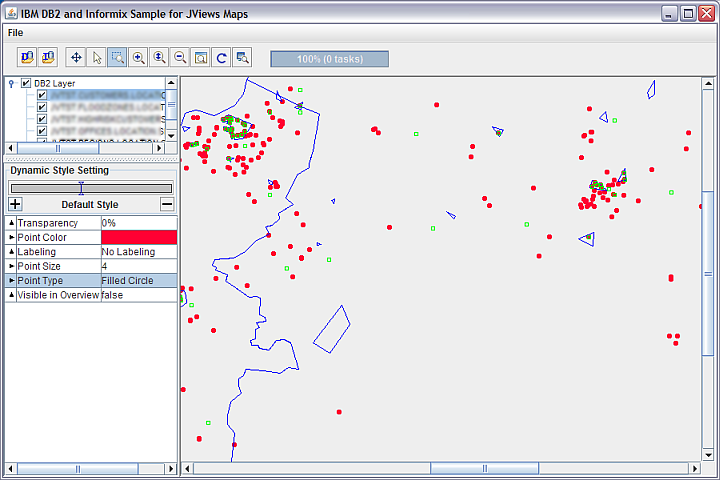Click the map vertical scrollbar thumb
The height and width of the screenshot is (480, 720).
pos(708,273)
